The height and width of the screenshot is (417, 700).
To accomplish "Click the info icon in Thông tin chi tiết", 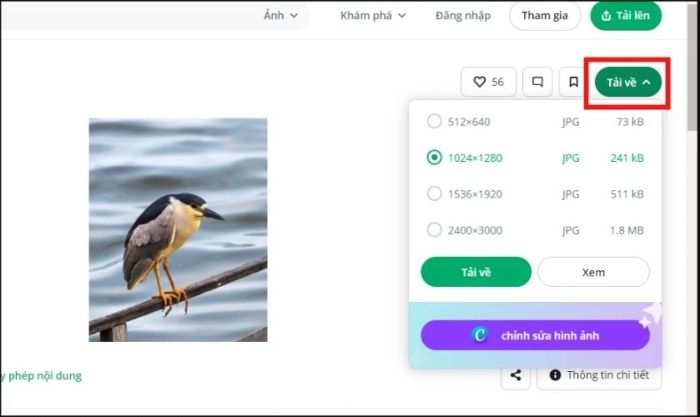I will pos(555,375).
